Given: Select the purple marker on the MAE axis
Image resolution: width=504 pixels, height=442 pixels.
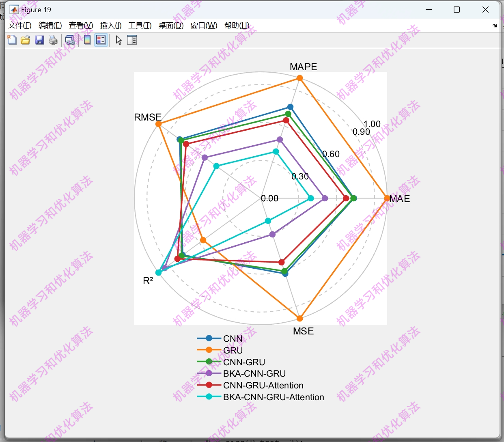Looking at the screenshot, I should tap(325, 198).
